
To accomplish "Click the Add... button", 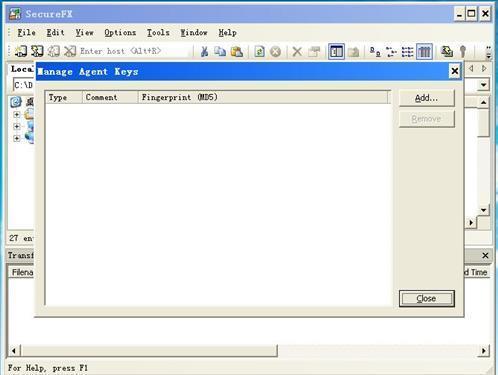I will 426,98.
